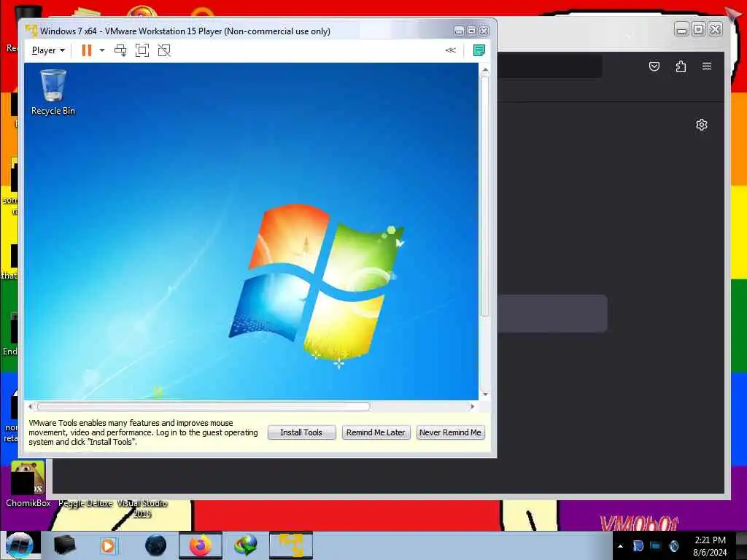Open the ChomikBox desktop icon
The image size is (747, 560).
pos(28,484)
